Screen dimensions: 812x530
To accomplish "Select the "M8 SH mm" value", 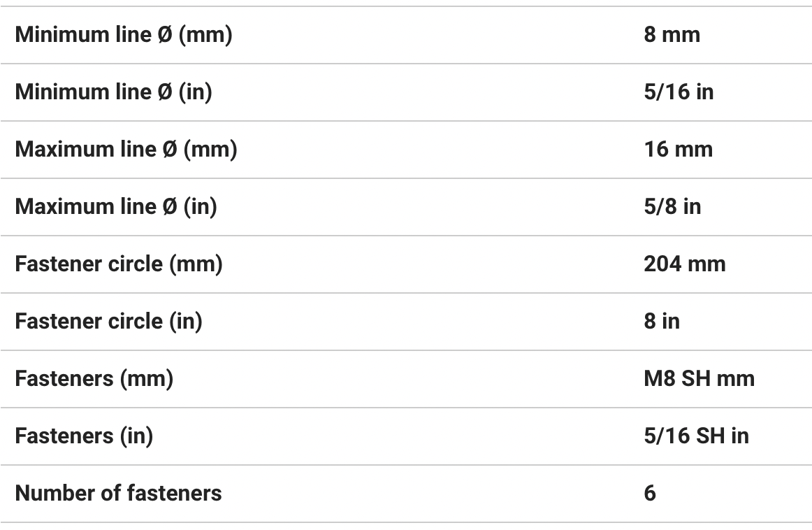I will pyautogui.click(x=699, y=379).
